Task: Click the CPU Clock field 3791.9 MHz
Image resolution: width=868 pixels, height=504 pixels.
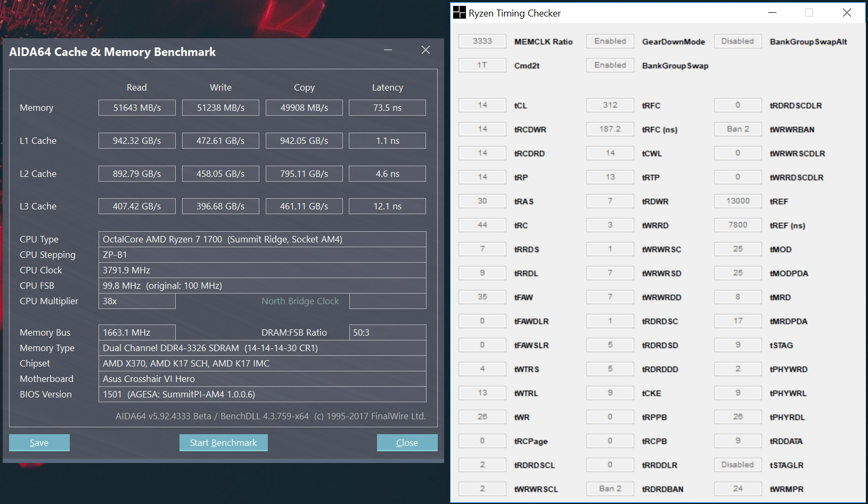Action: coord(263,270)
